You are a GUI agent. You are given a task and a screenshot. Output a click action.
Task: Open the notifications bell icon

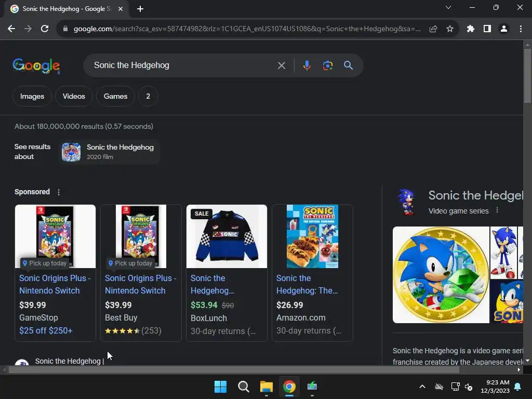[518, 387]
